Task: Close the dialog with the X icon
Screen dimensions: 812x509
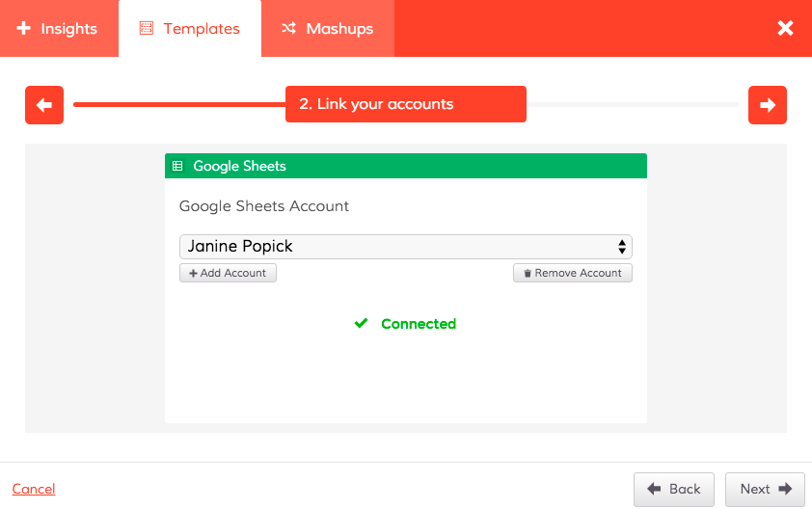Action: point(785,28)
